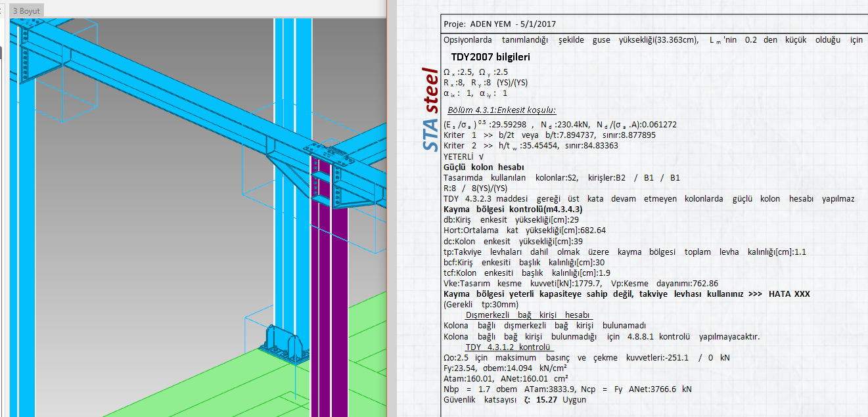Click the 'Güvenlik katsayısı' result line
Viewport: 868px width, 417px height.
coord(514,399)
